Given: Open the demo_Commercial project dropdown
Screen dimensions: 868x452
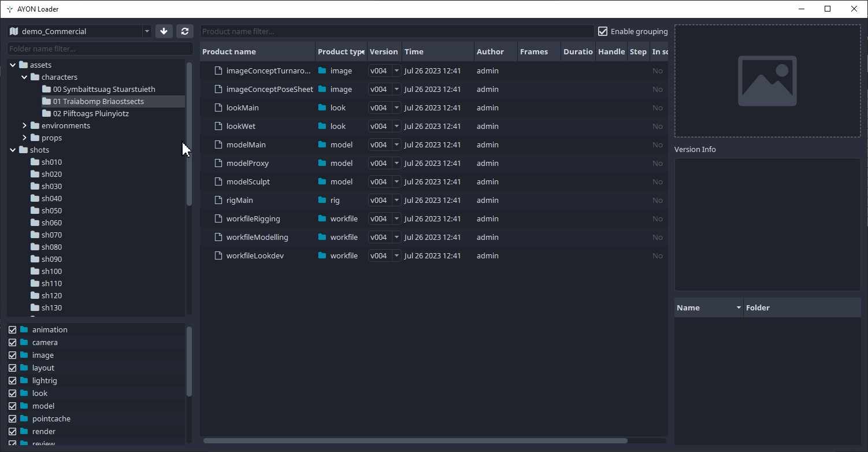Looking at the screenshot, I should (79, 31).
